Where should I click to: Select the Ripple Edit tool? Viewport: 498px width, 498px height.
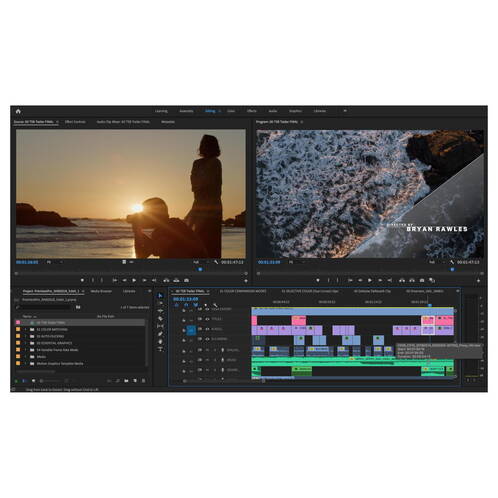[x=160, y=311]
